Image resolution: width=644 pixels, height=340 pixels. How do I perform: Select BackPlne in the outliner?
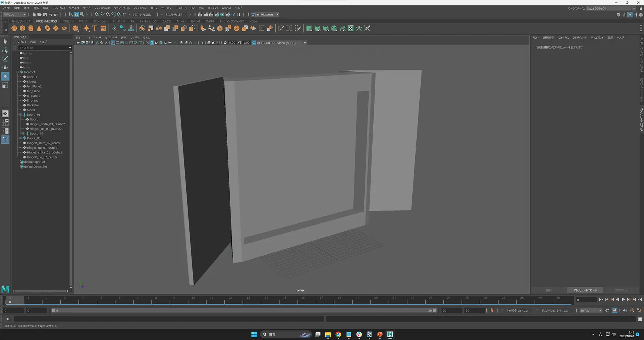(x=33, y=105)
